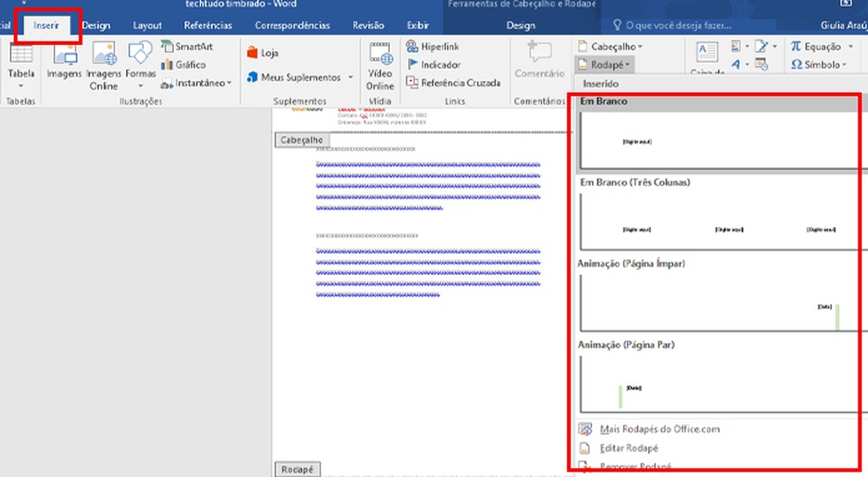Click Editar Rodapé in the menu
The image size is (868, 477).
(629, 448)
